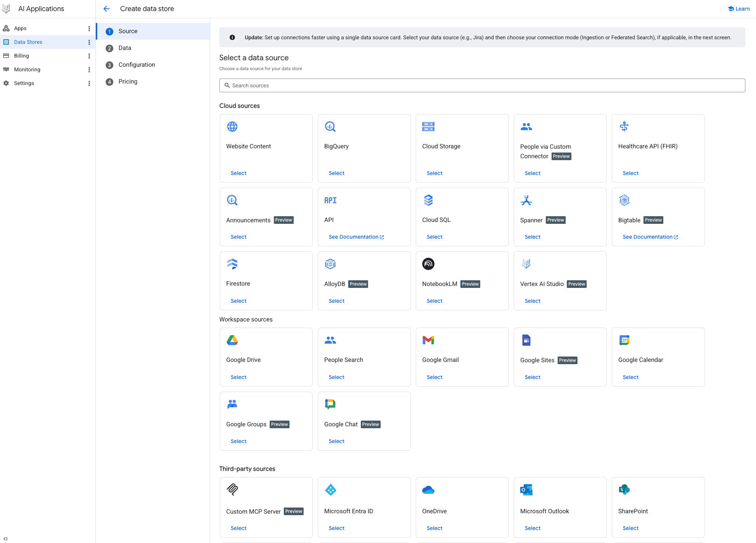The width and height of the screenshot is (756, 543).
Task: Click the Google Sites icon
Action: click(x=526, y=340)
